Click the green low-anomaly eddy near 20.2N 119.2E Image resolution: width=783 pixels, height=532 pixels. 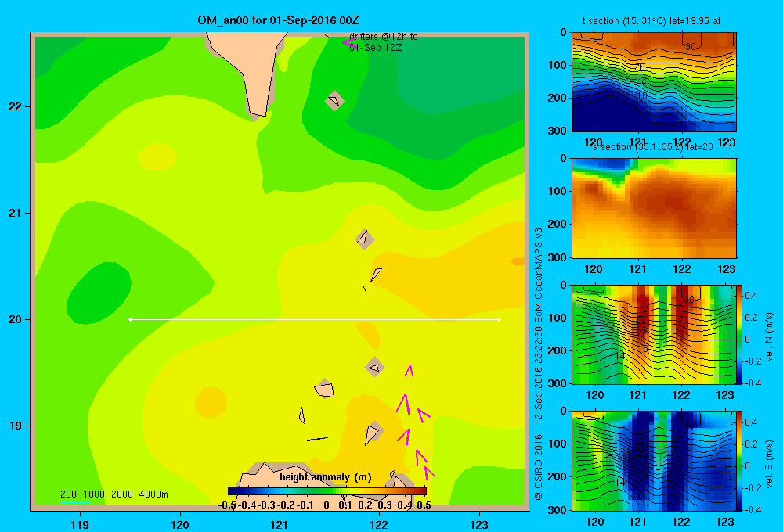coord(99,293)
